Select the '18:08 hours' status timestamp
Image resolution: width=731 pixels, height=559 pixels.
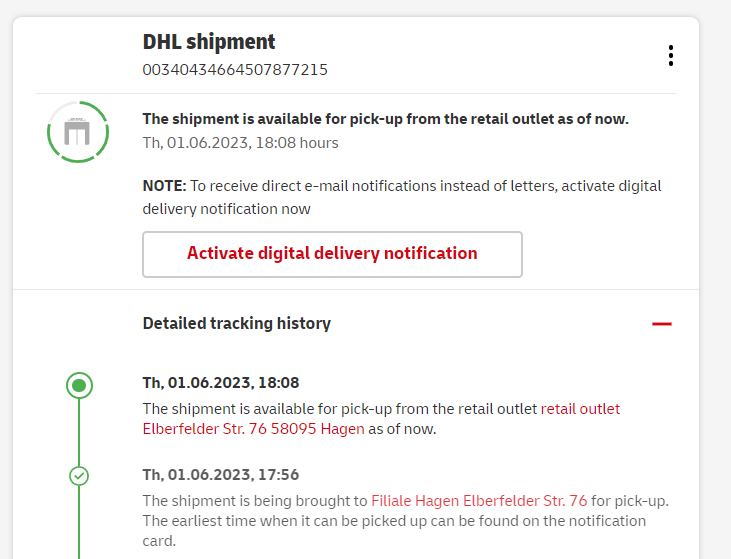[240, 143]
